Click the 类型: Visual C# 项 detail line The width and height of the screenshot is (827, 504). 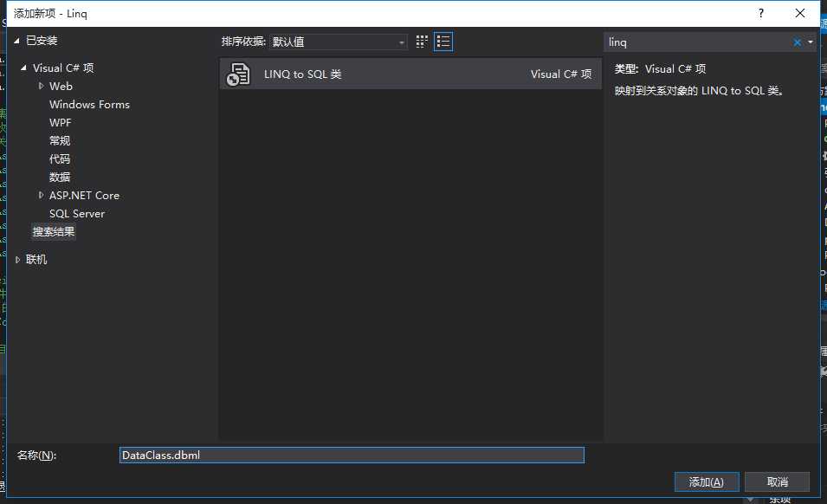pyautogui.click(x=660, y=69)
